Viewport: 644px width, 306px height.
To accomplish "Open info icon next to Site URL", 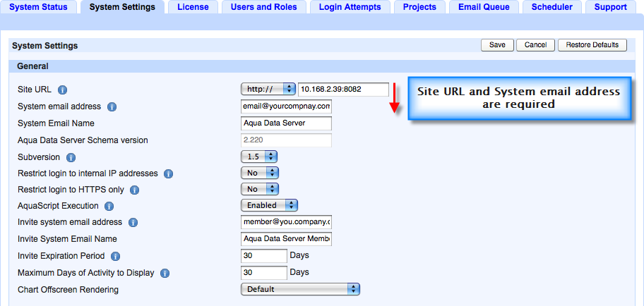I will pos(62,90).
